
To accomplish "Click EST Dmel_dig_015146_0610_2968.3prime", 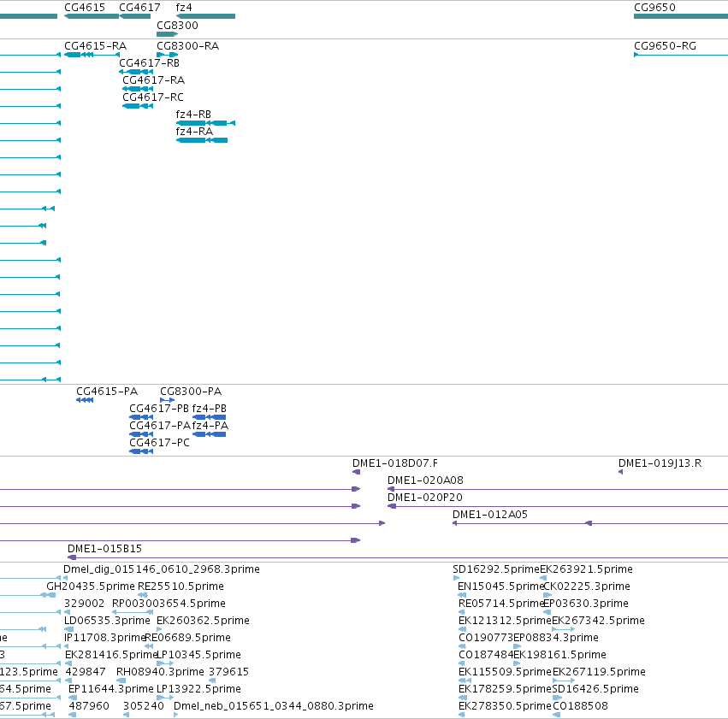I will (x=162, y=569).
